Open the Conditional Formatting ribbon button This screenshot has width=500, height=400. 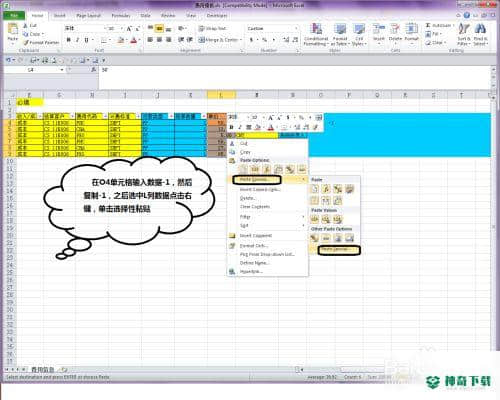click(316, 34)
